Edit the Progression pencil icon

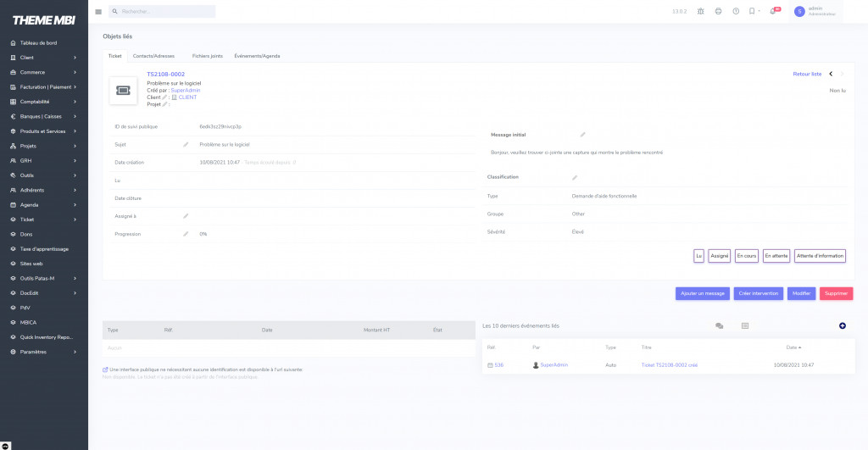click(x=186, y=234)
